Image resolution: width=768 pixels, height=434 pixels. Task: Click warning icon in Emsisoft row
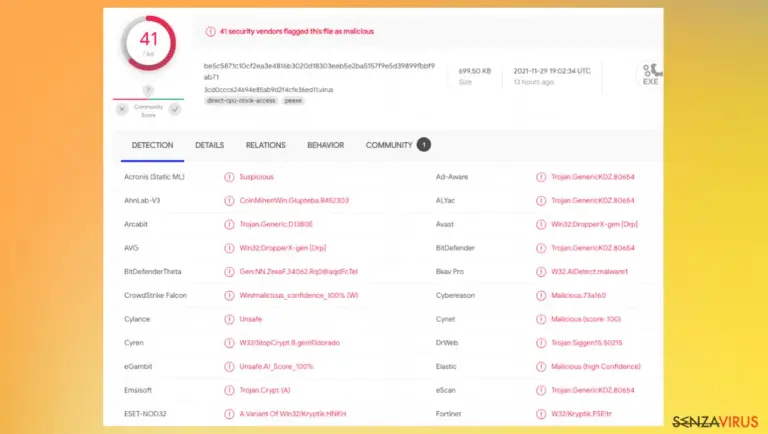coord(229,390)
